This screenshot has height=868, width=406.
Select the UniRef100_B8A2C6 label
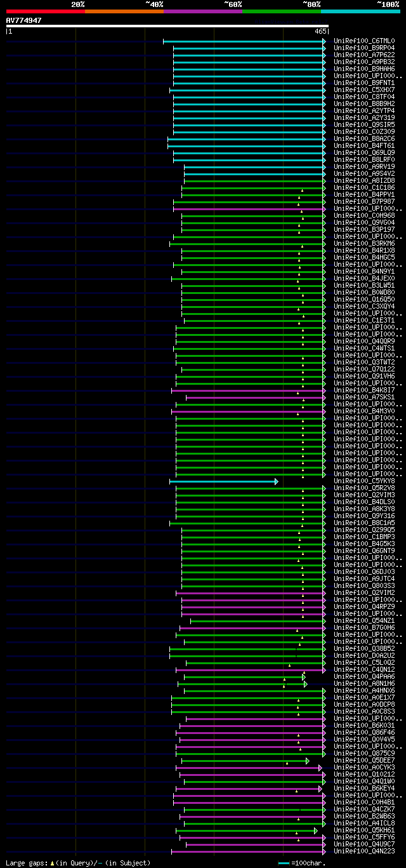[x=364, y=139]
